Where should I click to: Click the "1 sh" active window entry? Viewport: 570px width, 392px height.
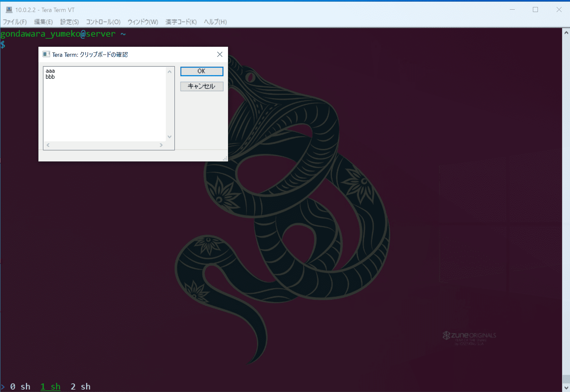(x=50, y=387)
